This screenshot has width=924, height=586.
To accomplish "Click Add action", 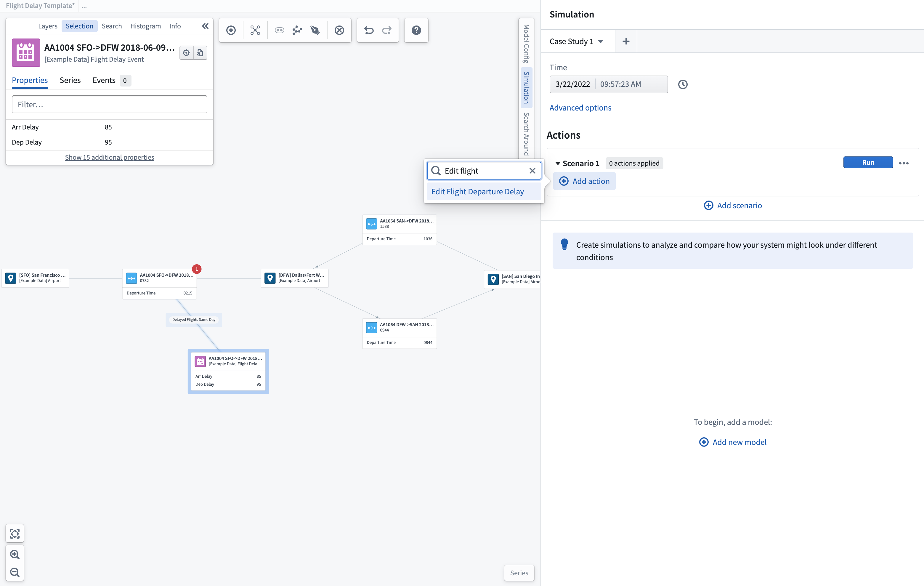I will [584, 181].
